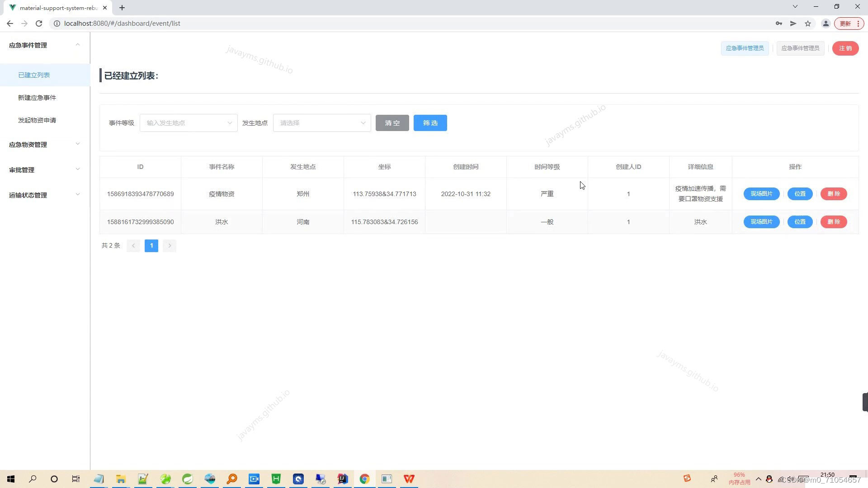
Task: Open the 发生地点 请选择 dropdown
Action: tap(322, 123)
